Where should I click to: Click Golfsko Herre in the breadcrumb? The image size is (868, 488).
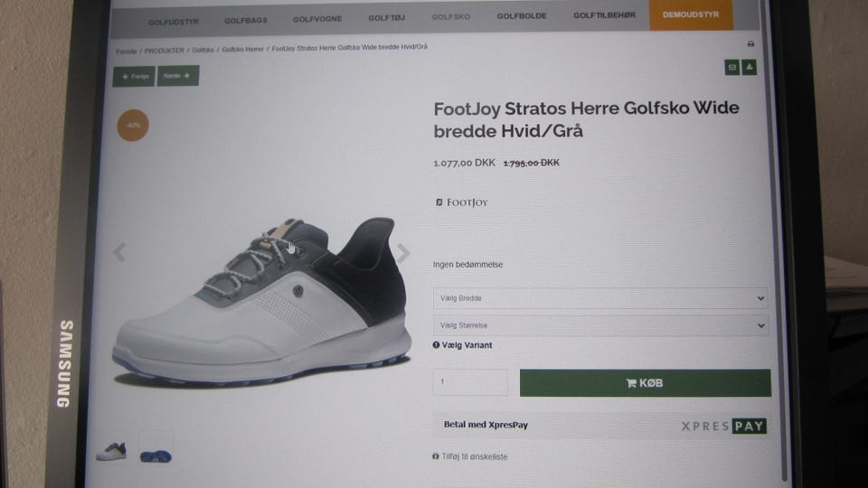[x=242, y=49]
